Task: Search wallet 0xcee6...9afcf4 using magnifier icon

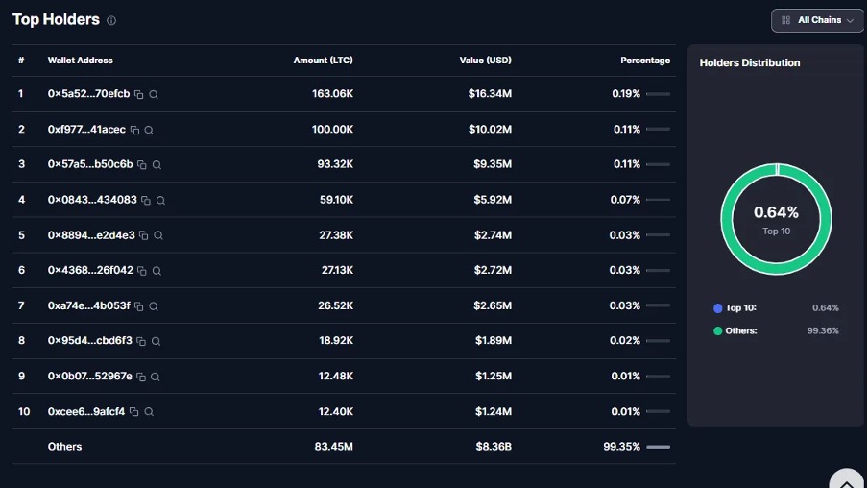Action: [149, 412]
